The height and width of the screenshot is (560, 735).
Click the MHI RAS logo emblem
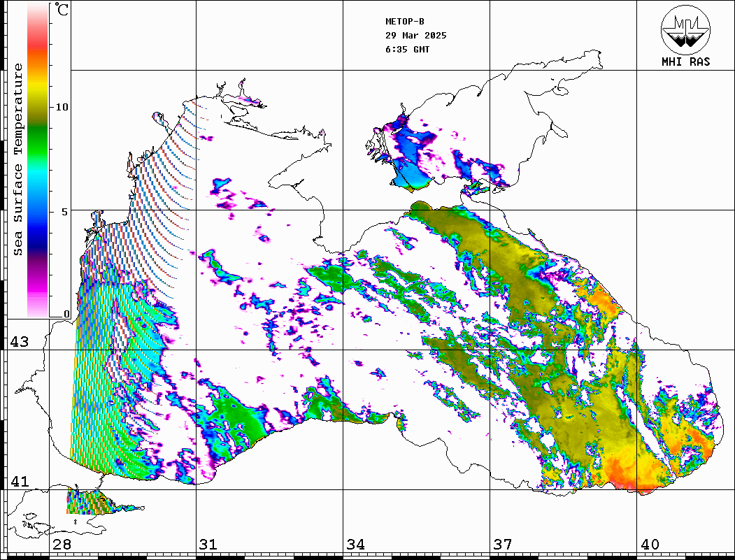pos(686,30)
